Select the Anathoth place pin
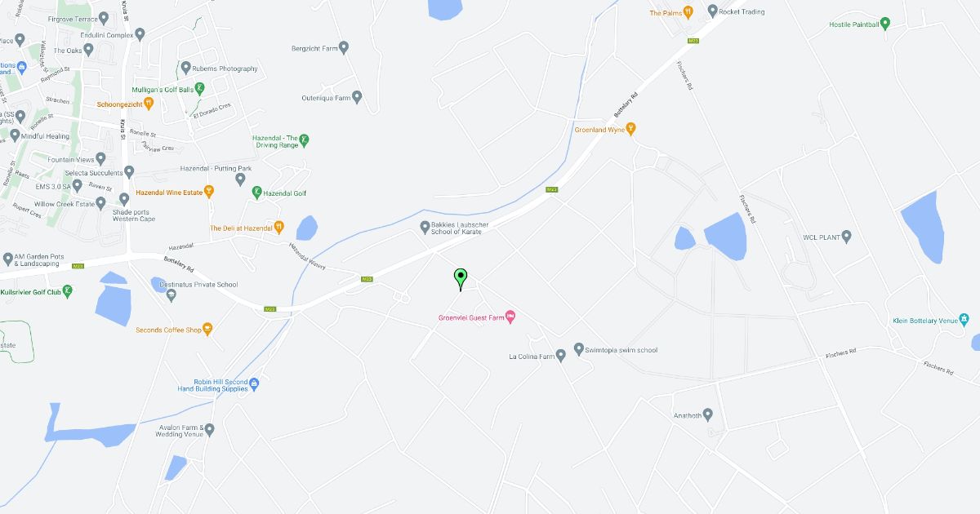 point(707,414)
